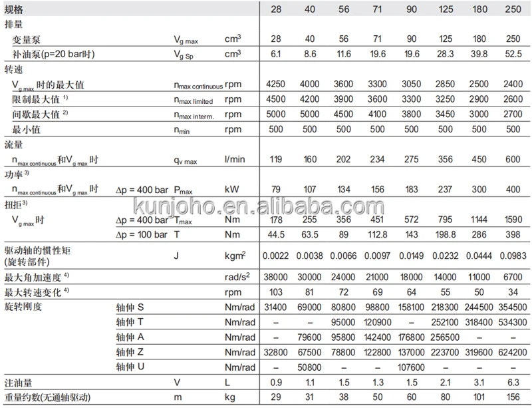Select the 驱动轴的惯性矩 row label
Image resolution: width=532 pixels, height=408 pixels.
pyautogui.click(x=37, y=251)
